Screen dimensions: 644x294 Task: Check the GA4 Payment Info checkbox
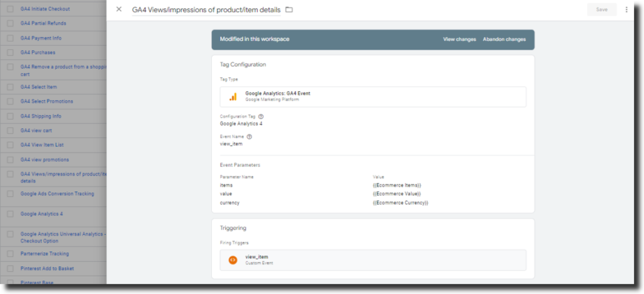click(x=10, y=38)
